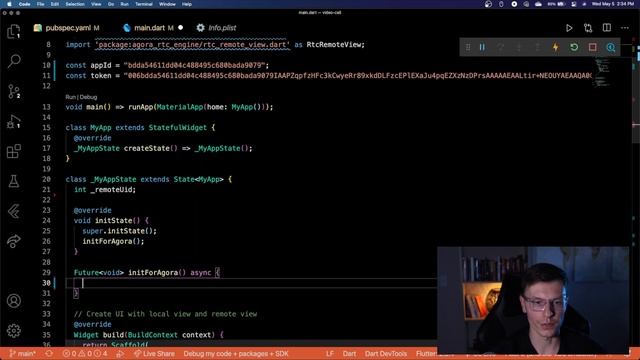Click the Step Out debug button
This screenshot has height=360, width=640.
pyautogui.click(x=537, y=47)
